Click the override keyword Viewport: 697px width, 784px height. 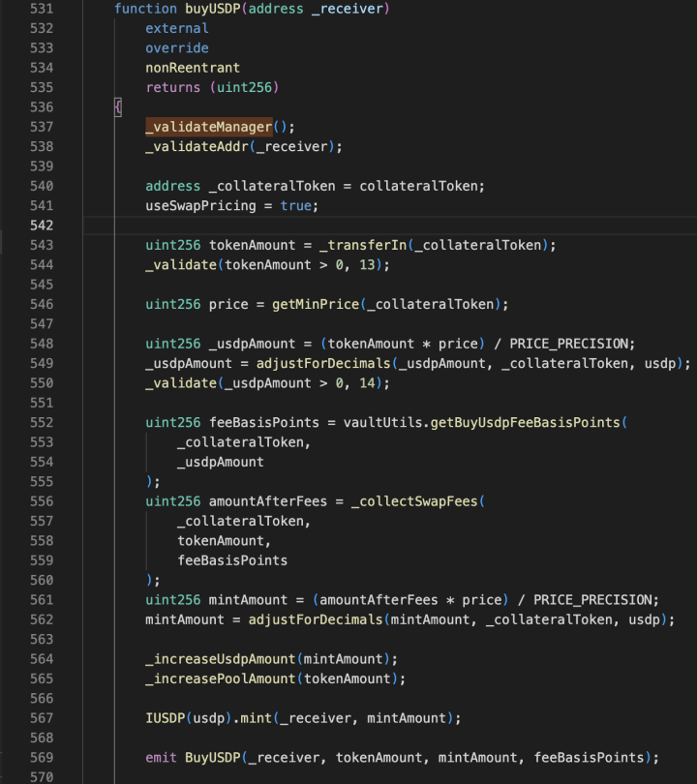[177, 48]
